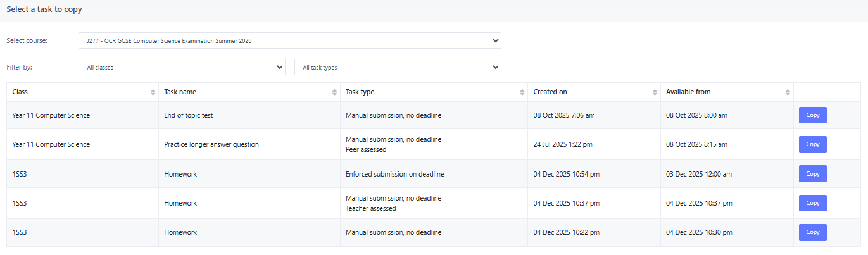Sort by Available from column arrows

pyautogui.click(x=788, y=92)
